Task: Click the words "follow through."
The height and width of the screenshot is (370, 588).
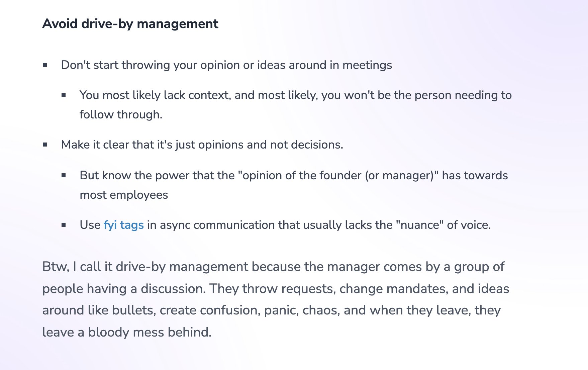Action: click(x=121, y=115)
